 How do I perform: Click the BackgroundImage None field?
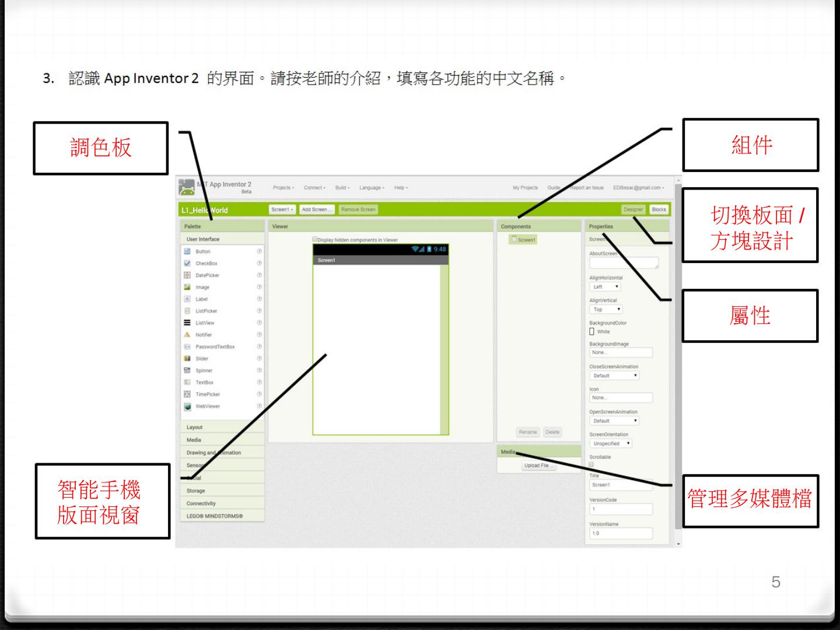621,352
